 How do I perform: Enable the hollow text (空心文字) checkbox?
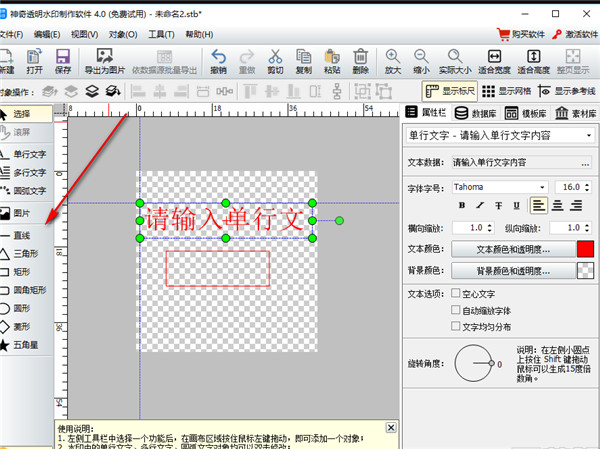click(456, 295)
